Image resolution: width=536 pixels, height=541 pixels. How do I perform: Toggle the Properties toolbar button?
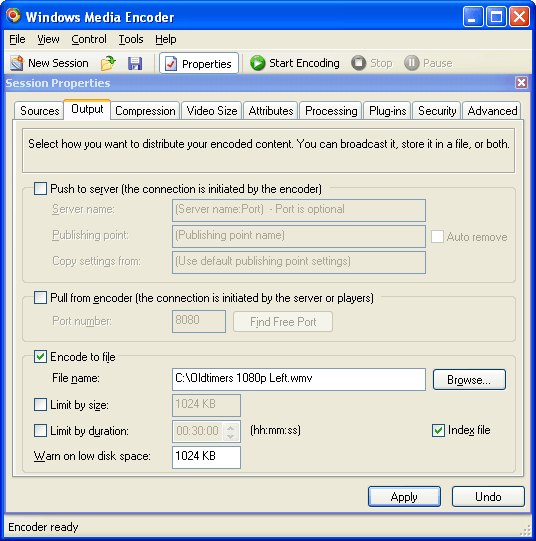coord(199,63)
